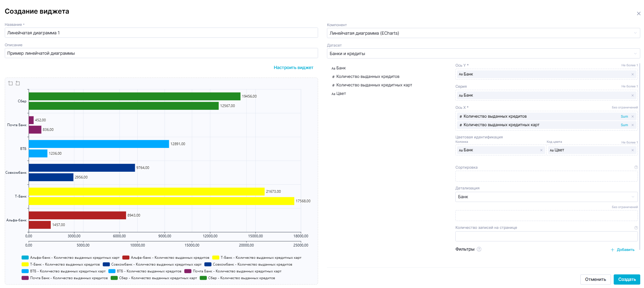
Task: Click help icon for Количество записей на странице
Action: coord(636,228)
